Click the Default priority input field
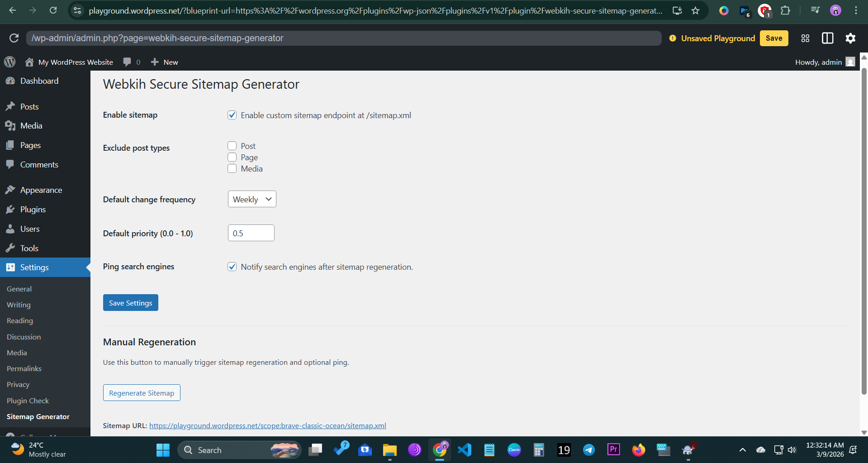868x463 pixels. click(x=251, y=233)
